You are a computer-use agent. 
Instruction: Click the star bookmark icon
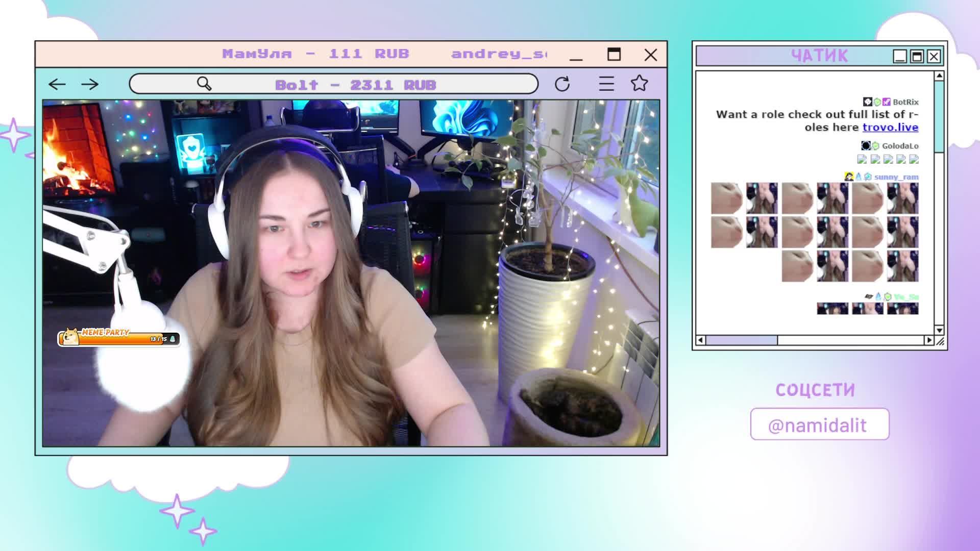(x=639, y=84)
